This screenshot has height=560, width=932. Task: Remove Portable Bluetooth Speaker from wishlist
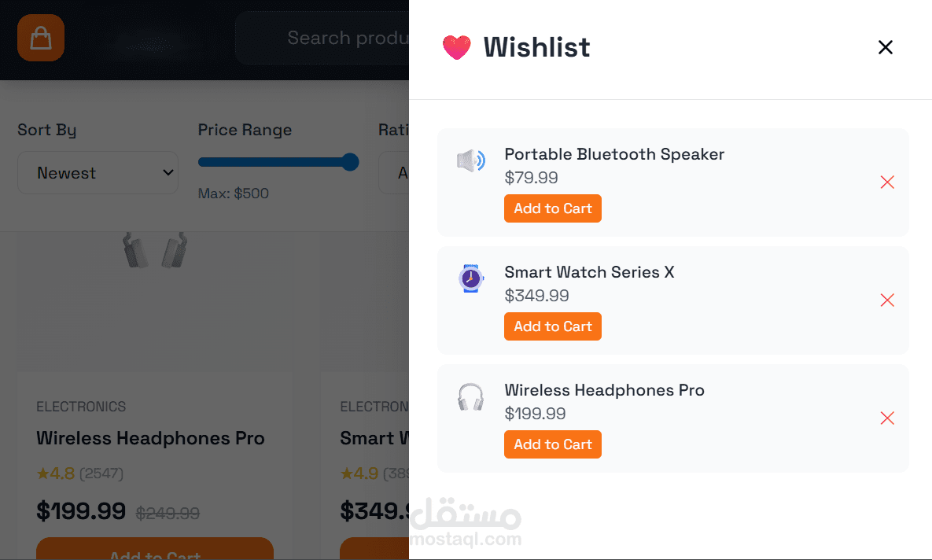[x=887, y=182]
